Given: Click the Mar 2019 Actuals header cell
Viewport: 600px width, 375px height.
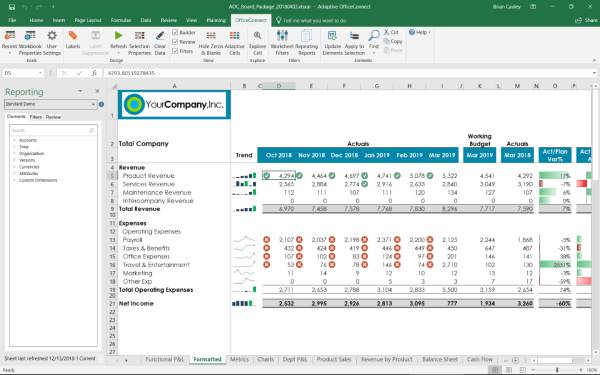Looking at the screenshot, I should pos(442,155).
